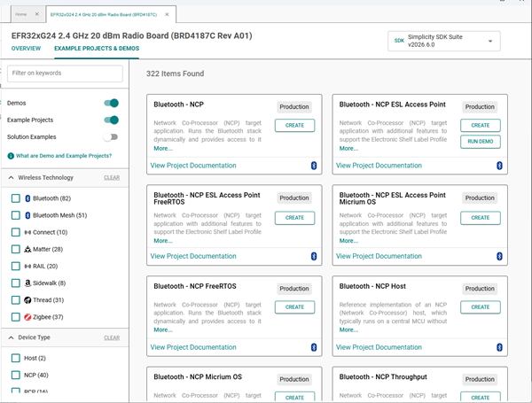Click the Matter filter logo icon
This screenshot has width=532, height=403.
click(27, 249)
